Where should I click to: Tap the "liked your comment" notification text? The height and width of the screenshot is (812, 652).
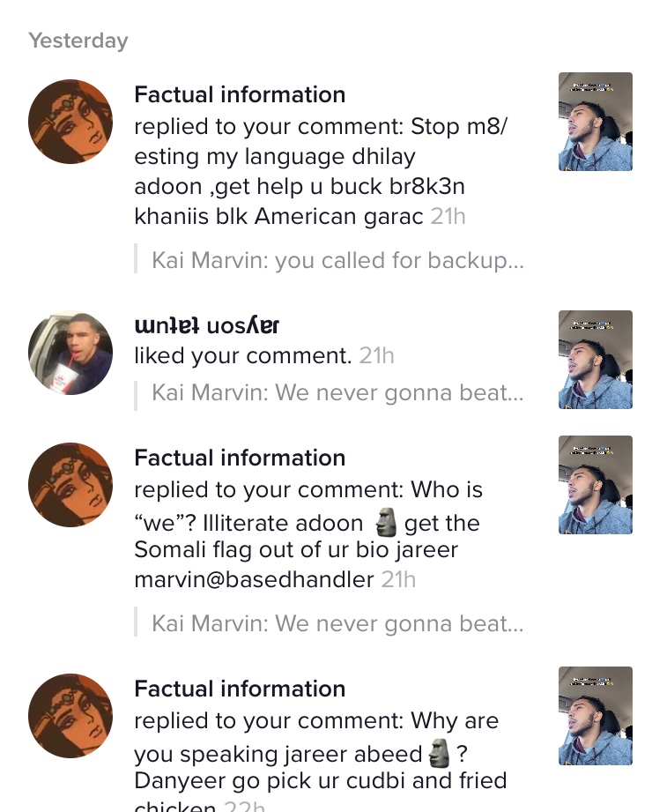click(x=243, y=356)
